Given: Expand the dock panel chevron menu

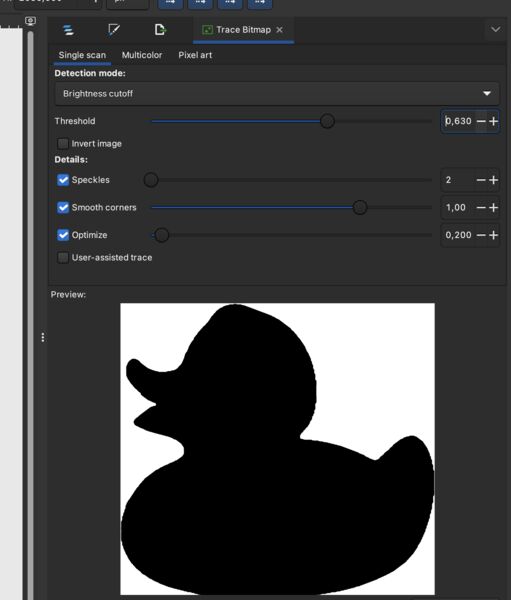Looking at the screenshot, I should click(496, 29).
